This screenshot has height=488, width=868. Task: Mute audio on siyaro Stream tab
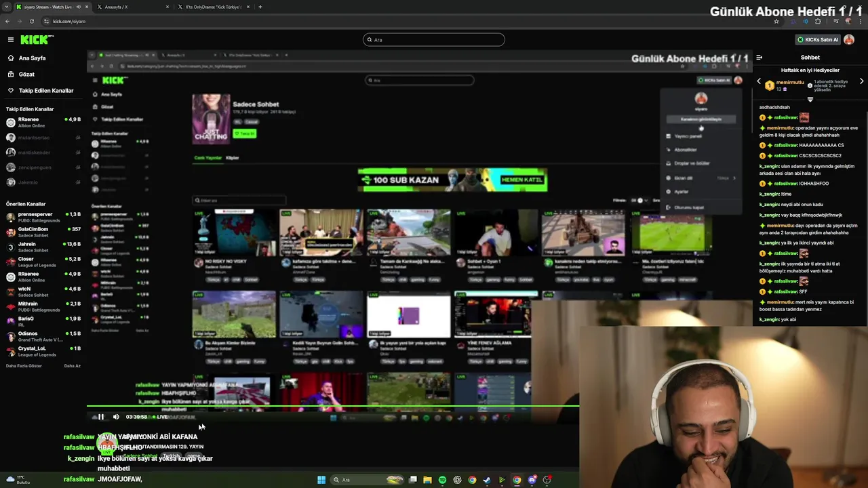click(x=79, y=7)
